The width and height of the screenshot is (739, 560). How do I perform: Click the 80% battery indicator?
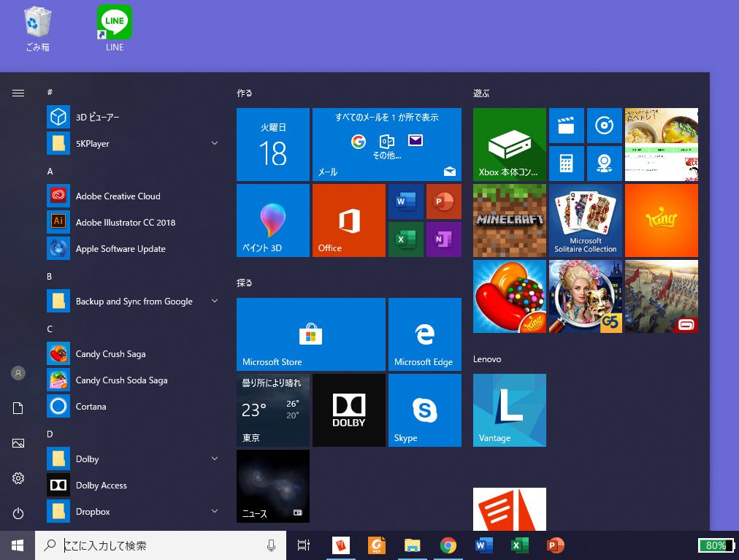coord(716,545)
